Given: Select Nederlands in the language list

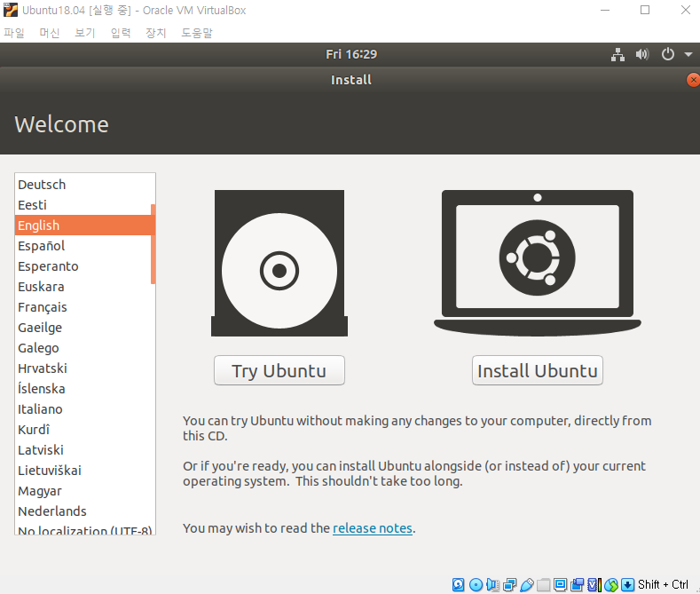Looking at the screenshot, I should (83, 511).
